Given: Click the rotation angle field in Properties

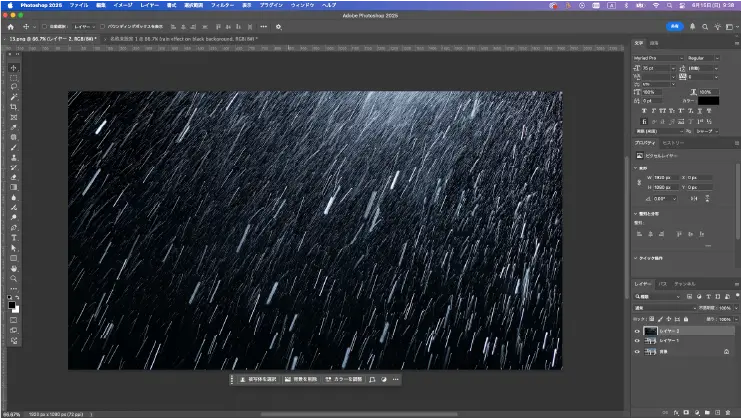Looking at the screenshot, I should coord(665,199).
